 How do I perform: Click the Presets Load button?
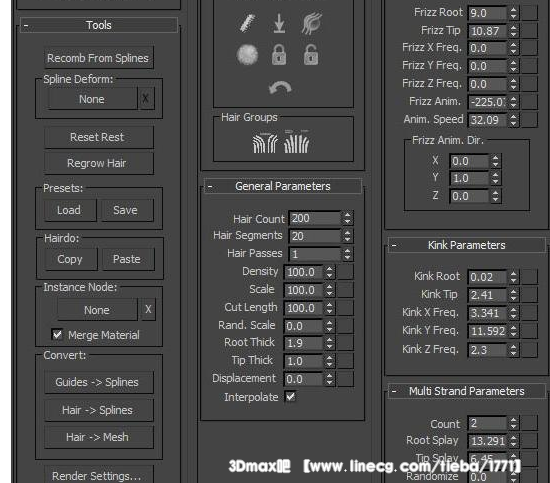coord(70,210)
